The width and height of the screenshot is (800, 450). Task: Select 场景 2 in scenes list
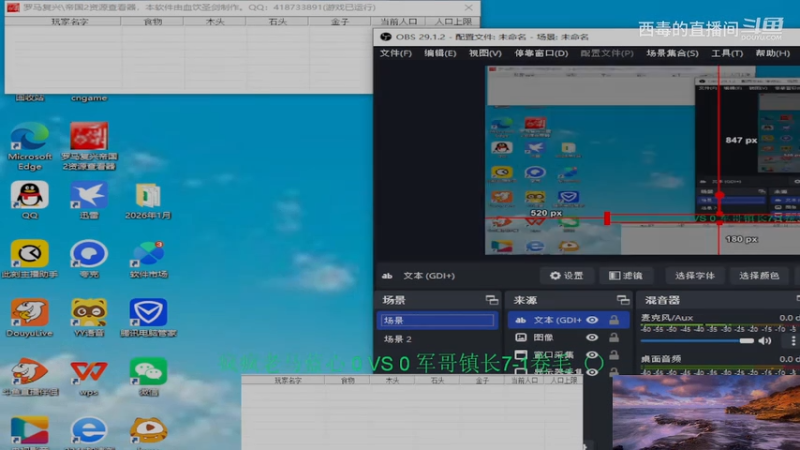point(437,339)
